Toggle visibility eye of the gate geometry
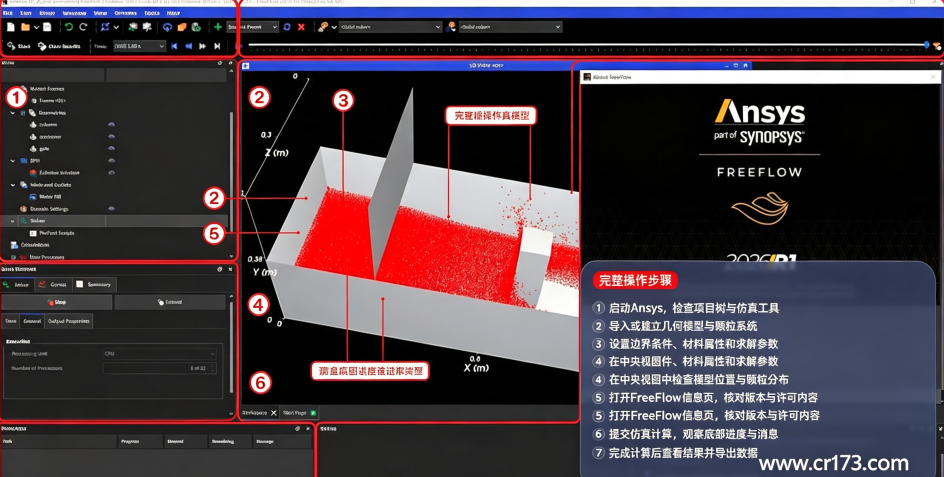Screen dimensions: 944x477 point(111,149)
